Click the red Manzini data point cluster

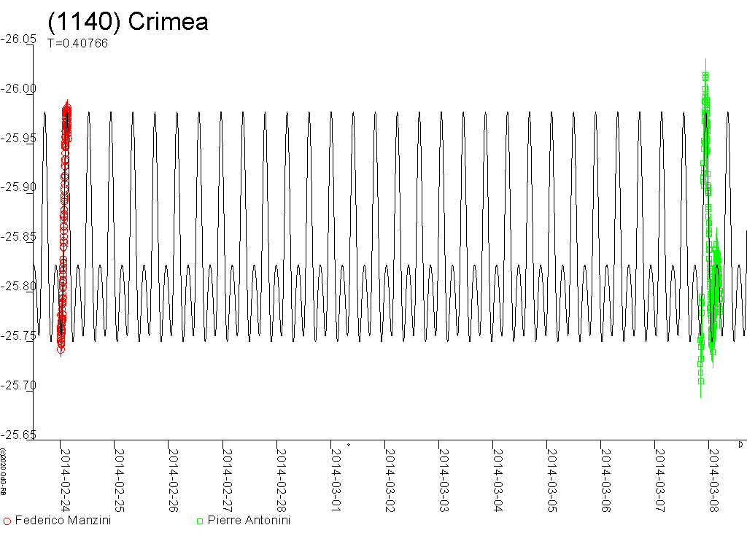[x=64, y=228]
